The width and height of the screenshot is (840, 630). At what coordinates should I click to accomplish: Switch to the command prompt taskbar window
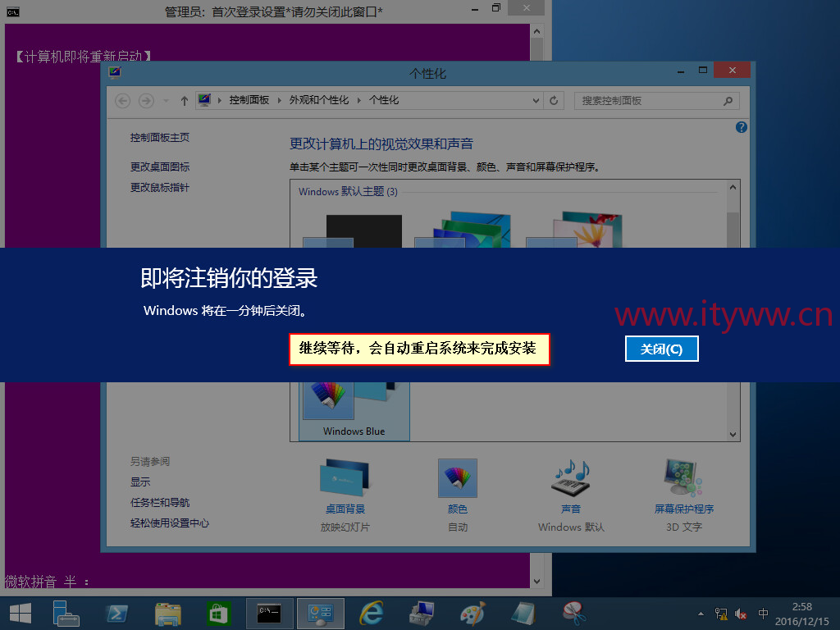[269, 614]
